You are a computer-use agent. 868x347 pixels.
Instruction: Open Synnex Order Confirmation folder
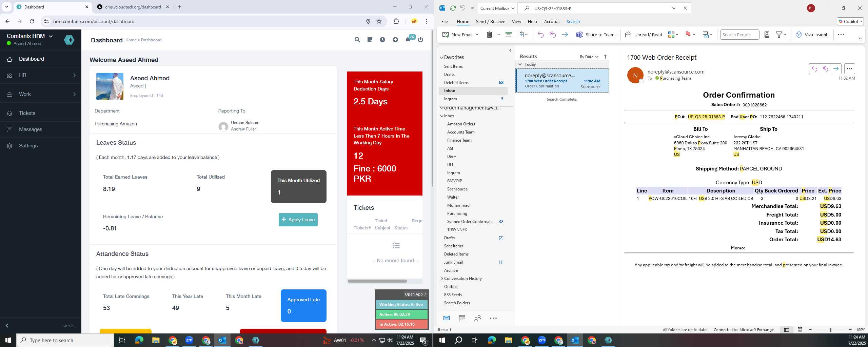471,222
